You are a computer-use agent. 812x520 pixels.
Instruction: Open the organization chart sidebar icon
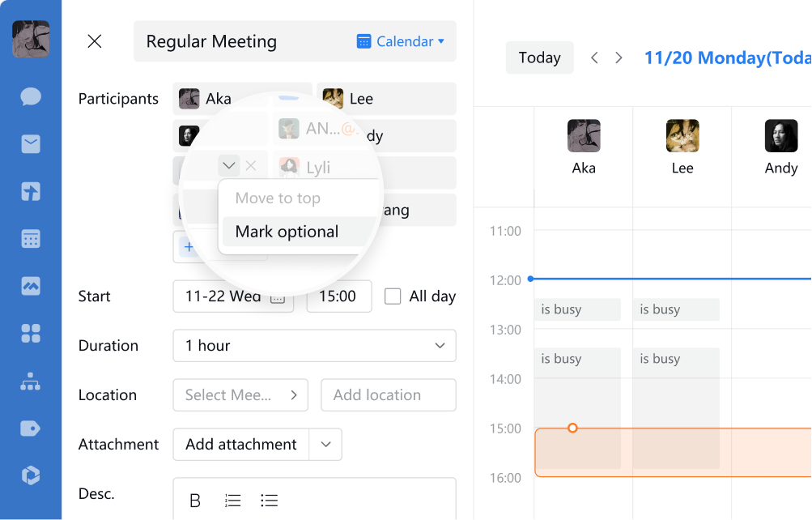pyautogui.click(x=31, y=381)
